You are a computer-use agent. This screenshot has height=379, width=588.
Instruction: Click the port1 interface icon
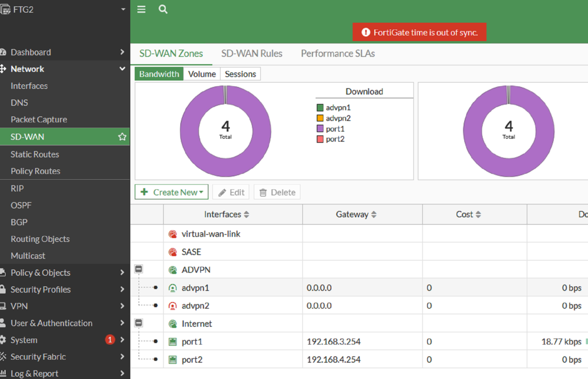coord(172,342)
